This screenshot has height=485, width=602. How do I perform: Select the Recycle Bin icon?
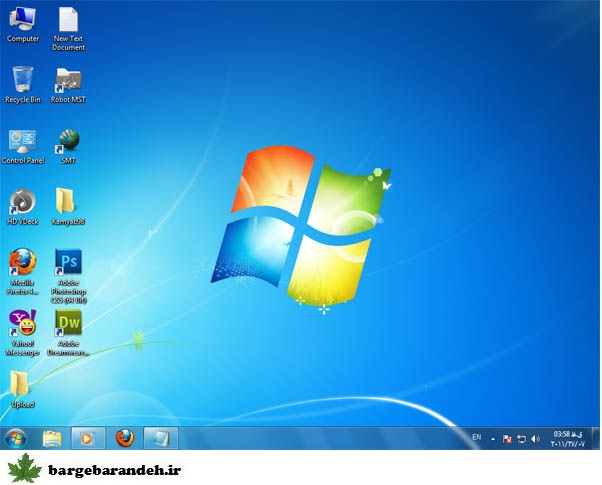(23, 85)
